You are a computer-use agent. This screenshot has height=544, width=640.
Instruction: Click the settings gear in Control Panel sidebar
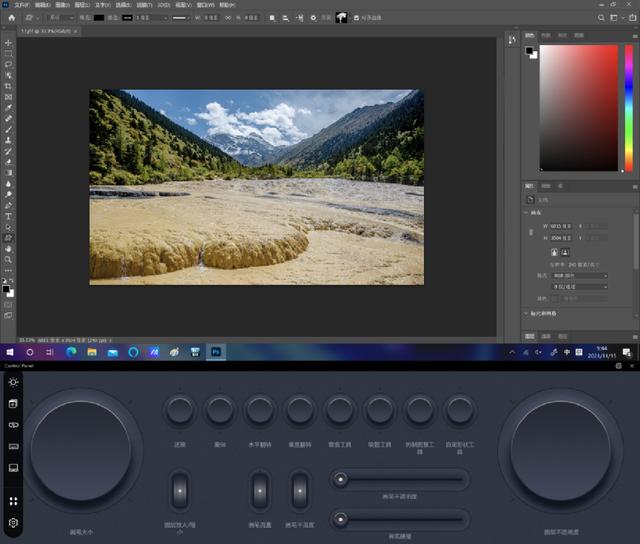tap(13, 523)
